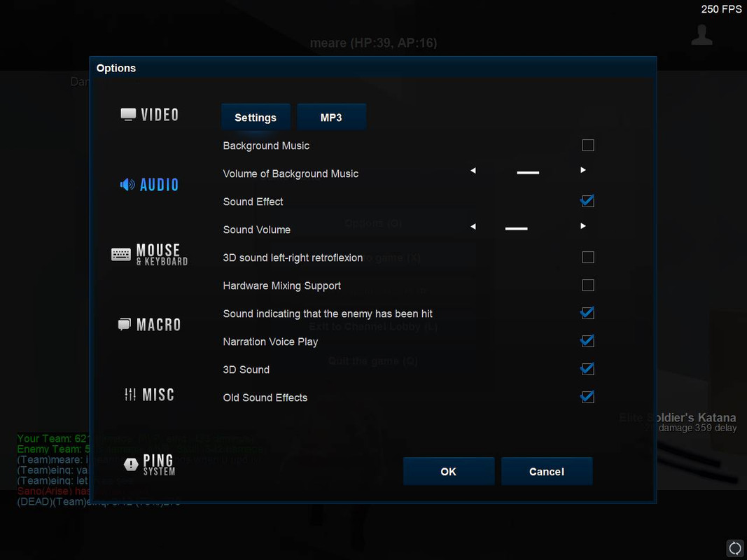
Task: Decrease Volume of Background Music with left arrow
Action: pyautogui.click(x=473, y=171)
